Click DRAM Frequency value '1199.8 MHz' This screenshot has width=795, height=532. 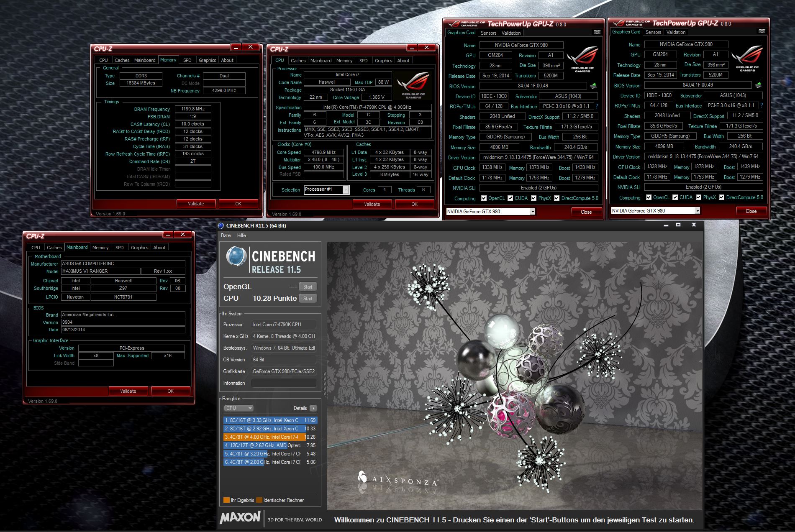pyautogui.click(x=193, y=109)
